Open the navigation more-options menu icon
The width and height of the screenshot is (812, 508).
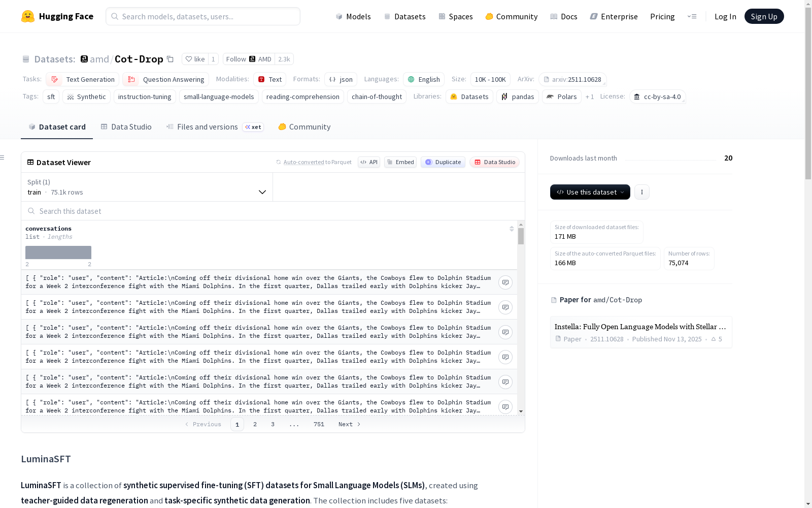click(x=692, y=16)
